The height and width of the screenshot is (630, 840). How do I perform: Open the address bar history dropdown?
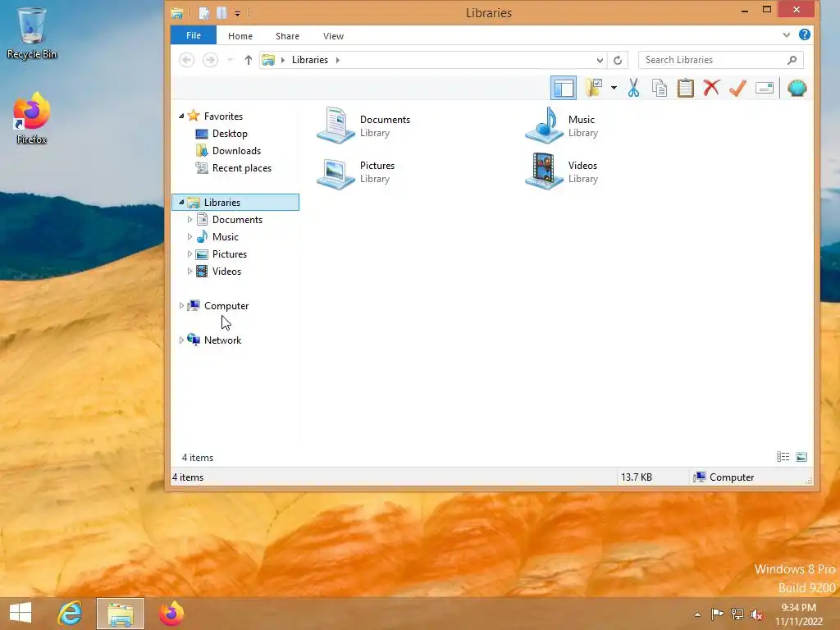click(600, 60)
